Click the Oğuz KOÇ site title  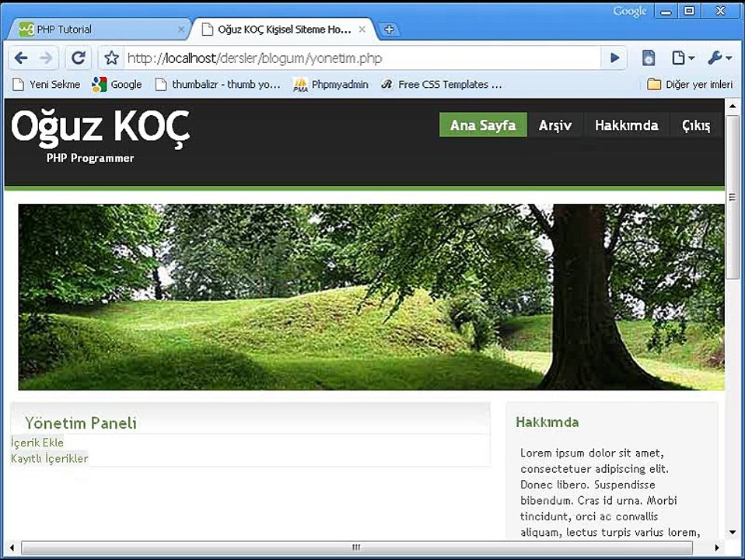point(100,127)
